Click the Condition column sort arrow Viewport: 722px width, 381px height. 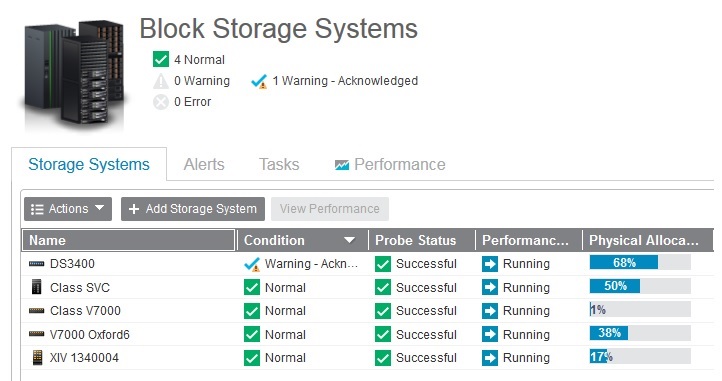point(349,240)
